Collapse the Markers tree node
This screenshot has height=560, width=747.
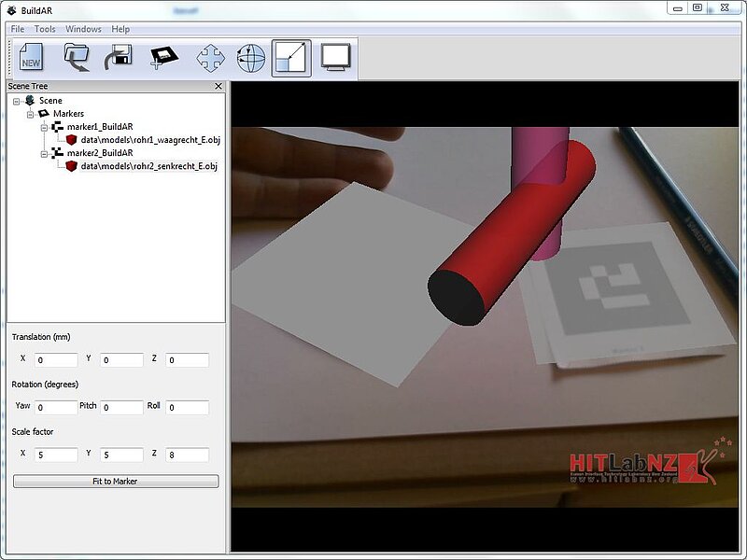pos(30,114)
